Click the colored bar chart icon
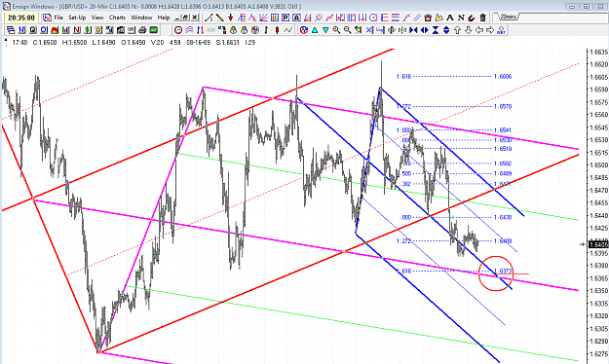 click(x=65, y=30)
